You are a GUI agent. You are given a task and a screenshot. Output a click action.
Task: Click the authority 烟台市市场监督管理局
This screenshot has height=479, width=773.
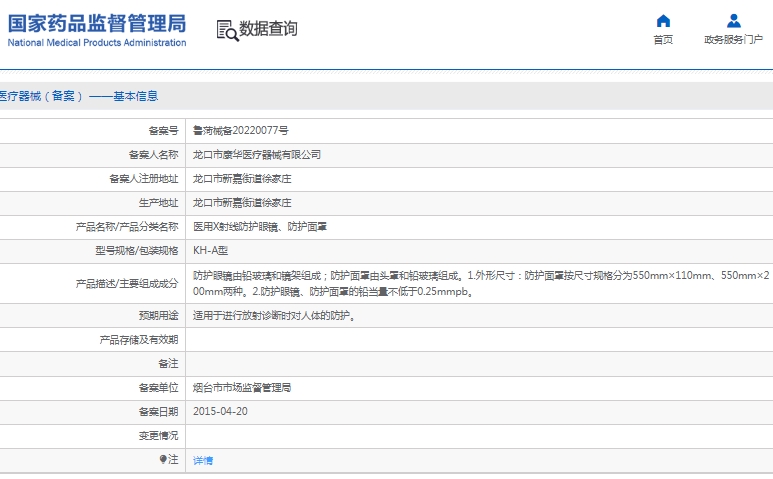pos(242,388)
